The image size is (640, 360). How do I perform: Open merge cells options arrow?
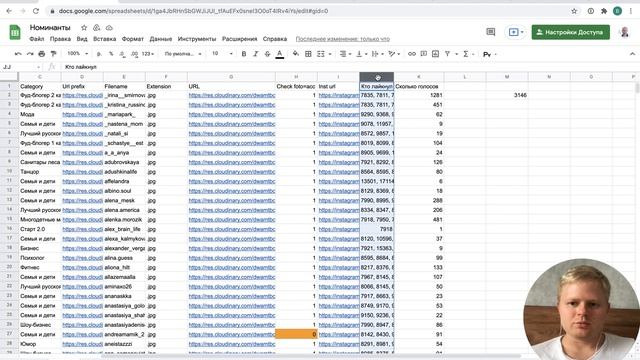pos(330,54)
